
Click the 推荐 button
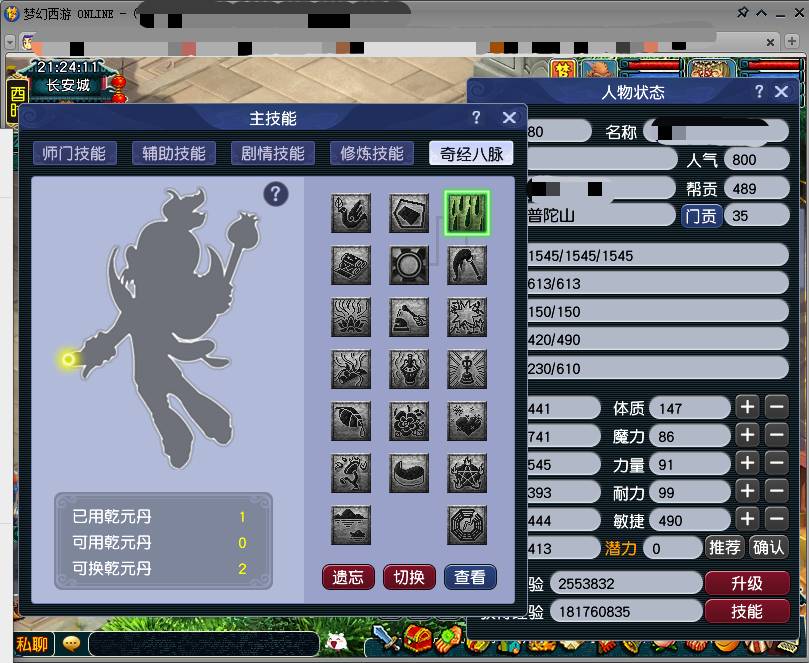coord(724,547)
